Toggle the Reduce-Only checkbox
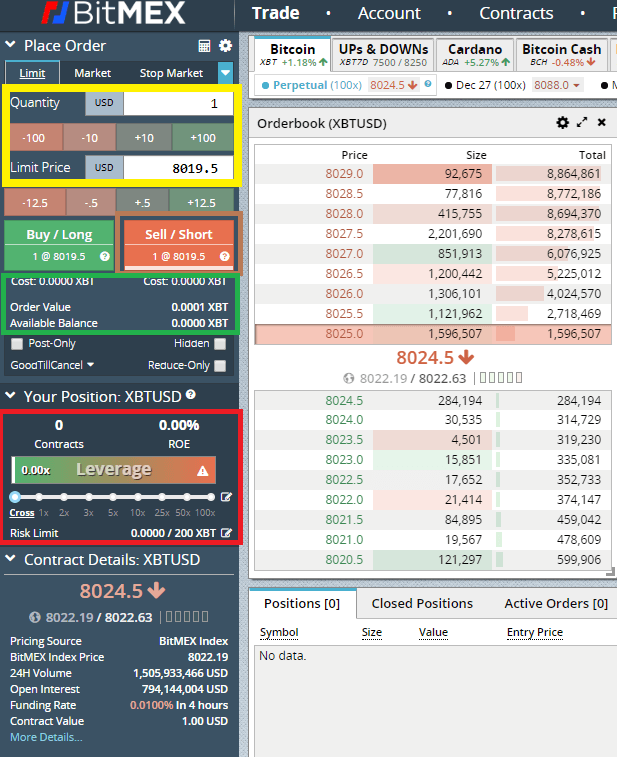Screen dimensions: 617x757 pos(220,366)
